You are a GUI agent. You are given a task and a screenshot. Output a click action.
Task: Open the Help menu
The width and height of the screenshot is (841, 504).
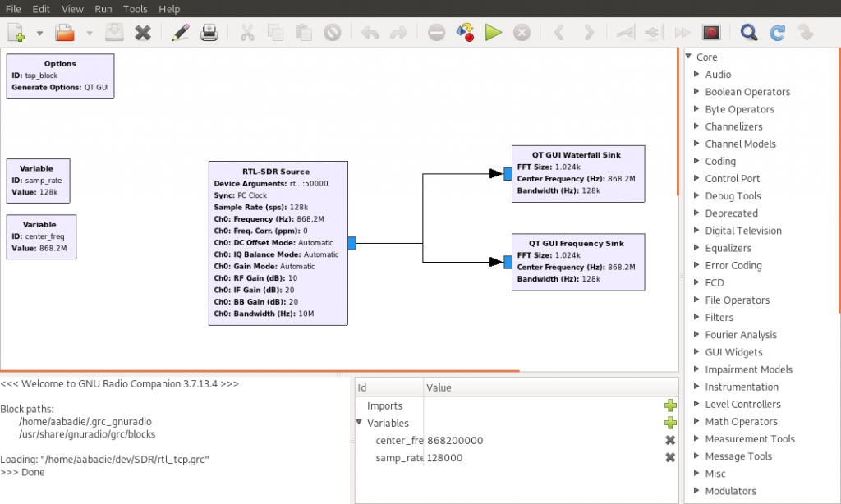pyautogui.click(x=169, y=9)
